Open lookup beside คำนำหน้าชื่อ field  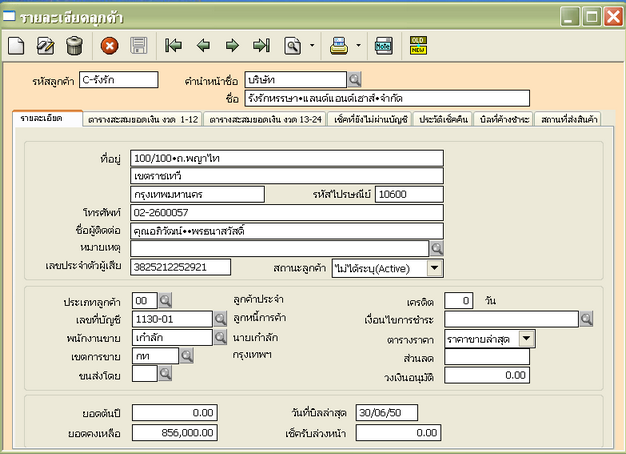355,79
